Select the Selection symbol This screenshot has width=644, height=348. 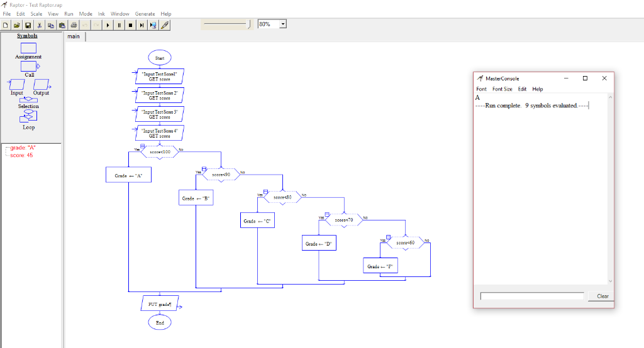tap(28, 99)
